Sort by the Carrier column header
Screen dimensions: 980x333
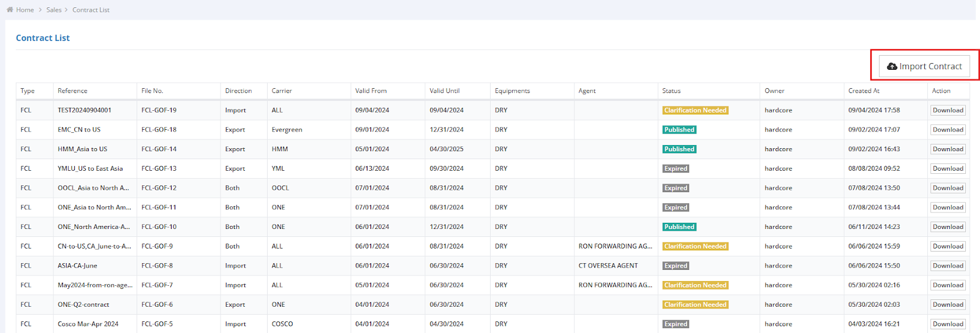pos(282,91)
